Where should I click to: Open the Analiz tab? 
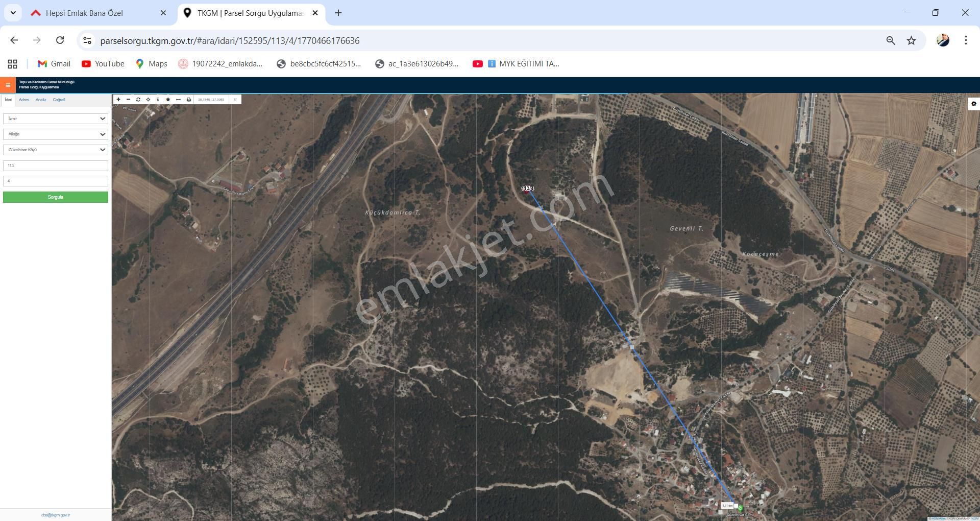[41, 100]
